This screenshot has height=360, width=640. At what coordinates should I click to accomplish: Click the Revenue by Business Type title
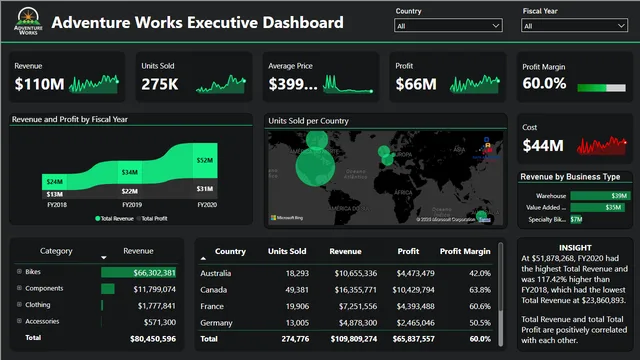tap(570, 177)
